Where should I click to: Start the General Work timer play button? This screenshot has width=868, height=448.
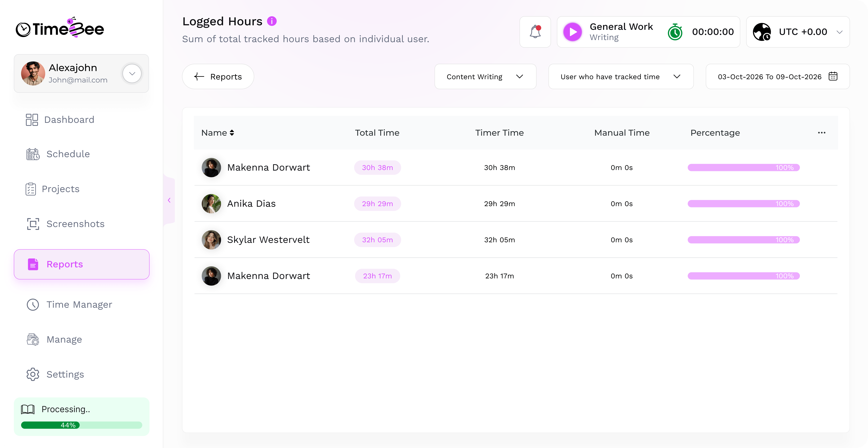coord(572,32)
